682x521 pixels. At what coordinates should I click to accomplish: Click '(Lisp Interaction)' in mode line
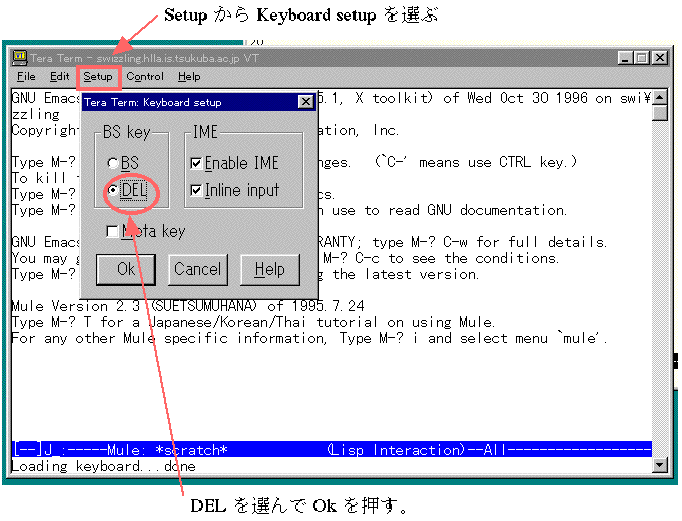coord(396,450)
